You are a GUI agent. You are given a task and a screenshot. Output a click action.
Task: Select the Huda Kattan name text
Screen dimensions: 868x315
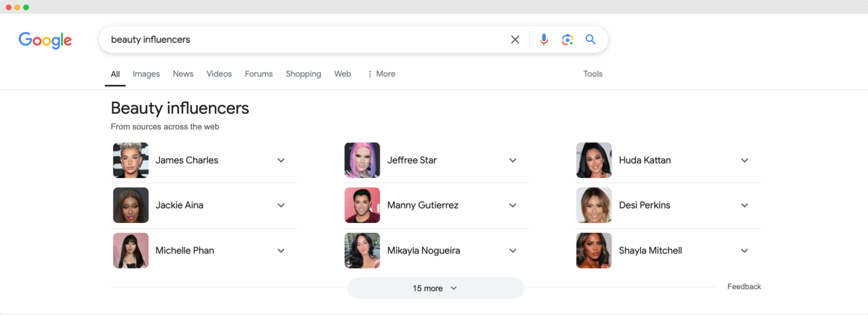(645, 160)
